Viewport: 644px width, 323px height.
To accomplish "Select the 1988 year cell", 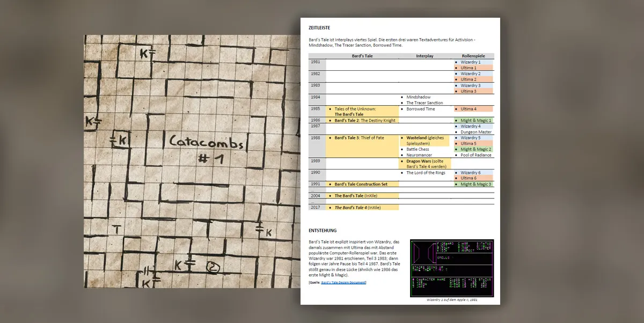I will click(x=317, y=146).
